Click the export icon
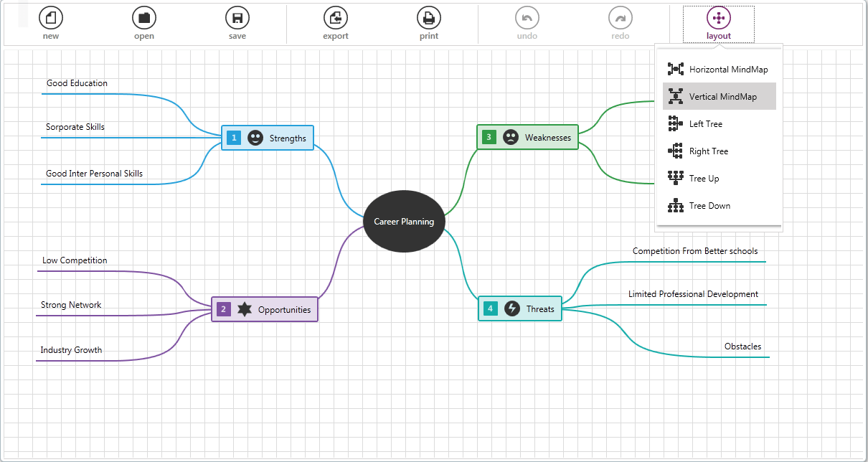This screenshot has width=868, height=462. [335, 18]
